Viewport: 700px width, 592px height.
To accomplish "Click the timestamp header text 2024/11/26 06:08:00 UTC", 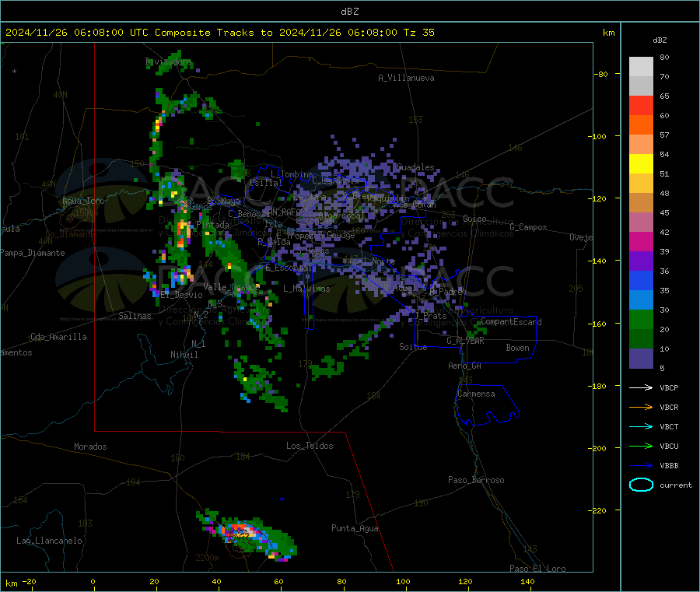I will [x=77, y=33].
